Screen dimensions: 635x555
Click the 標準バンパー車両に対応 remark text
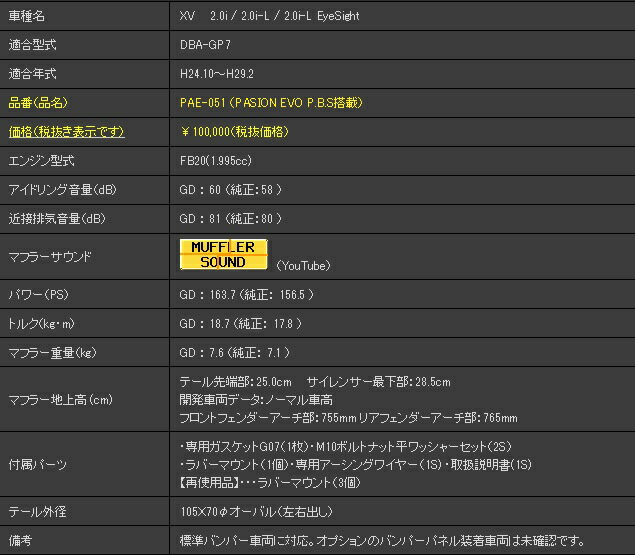tap(383, 540)
